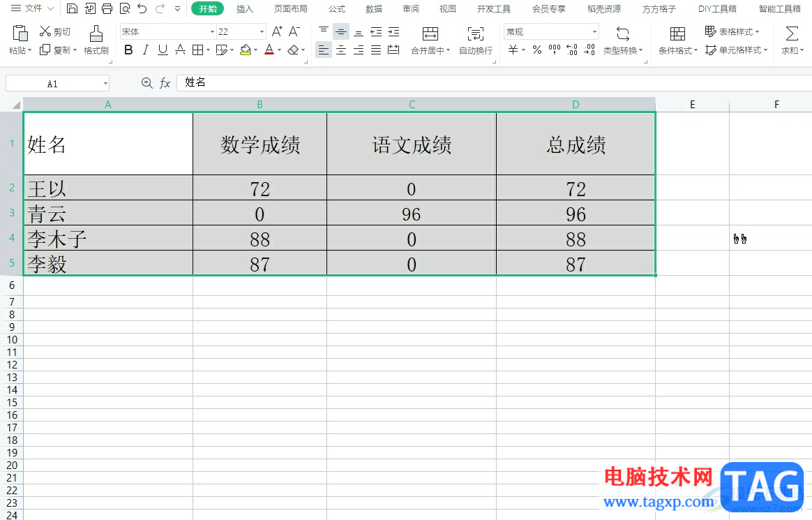Expand the Name Box dropdown arrow
This screenshot has height=520, width=812.
tap(105, 83)
